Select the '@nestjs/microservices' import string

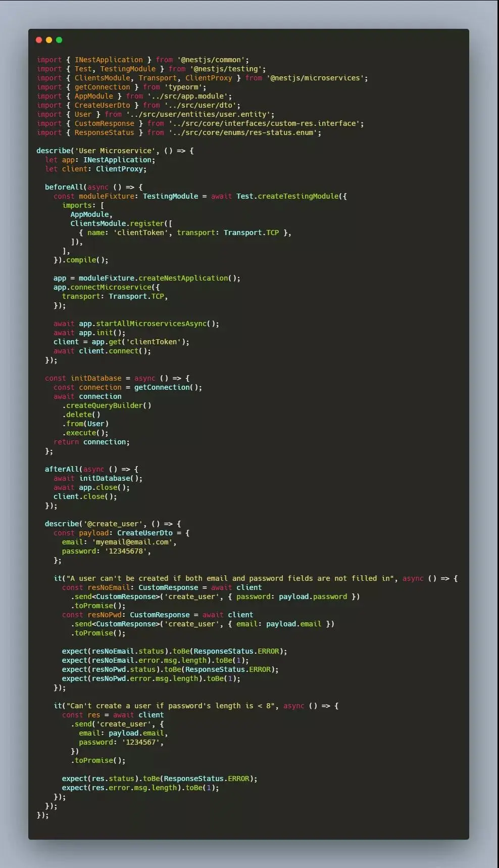(315, 78)
